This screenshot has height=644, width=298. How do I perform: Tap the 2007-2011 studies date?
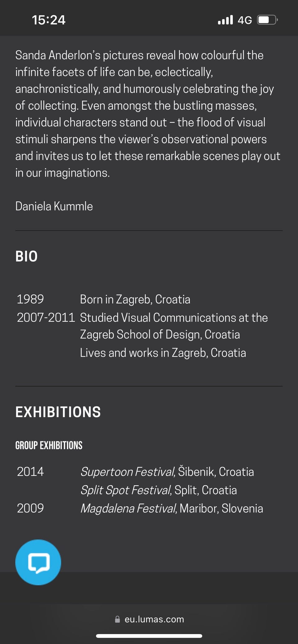click(46, 318)
